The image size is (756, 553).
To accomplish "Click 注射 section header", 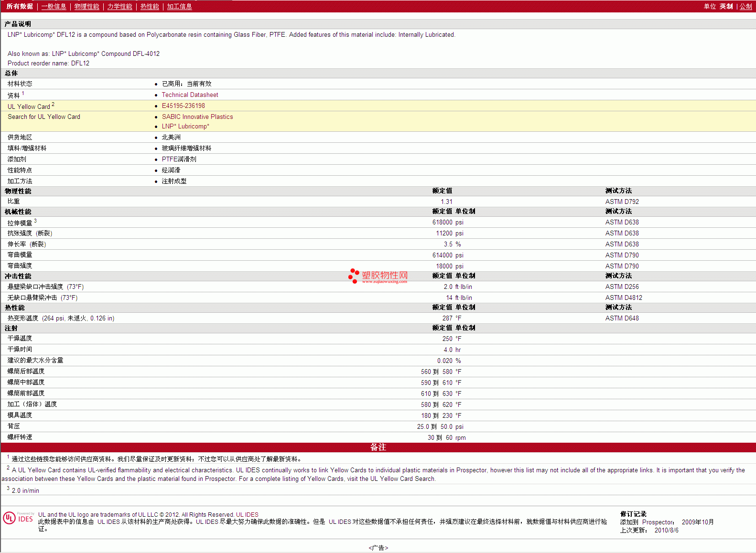I will 11,328.
